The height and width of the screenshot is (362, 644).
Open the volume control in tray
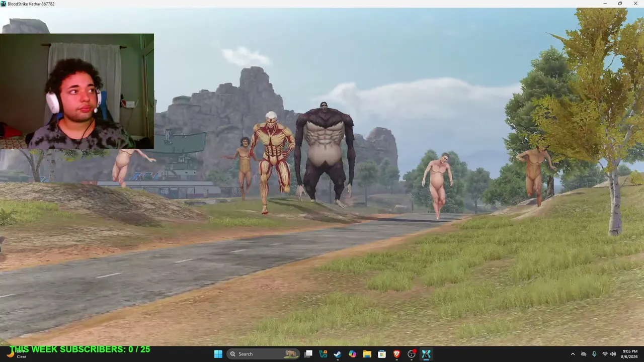point(613,354)
